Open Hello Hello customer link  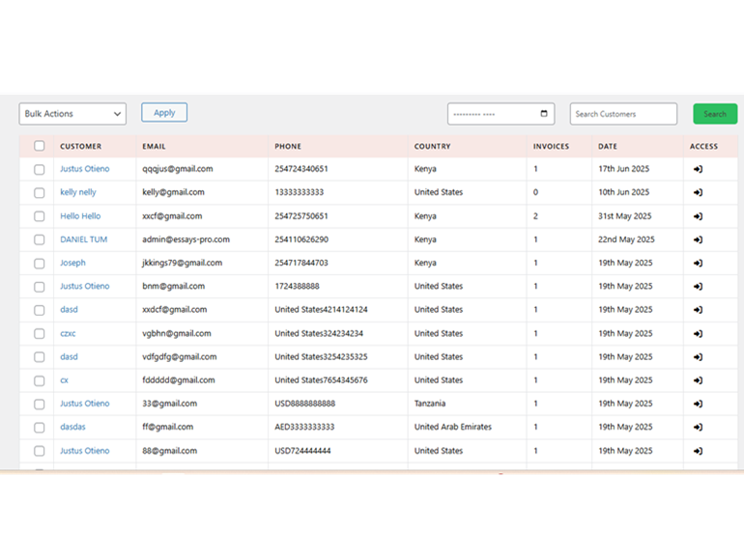coord(80,216)
